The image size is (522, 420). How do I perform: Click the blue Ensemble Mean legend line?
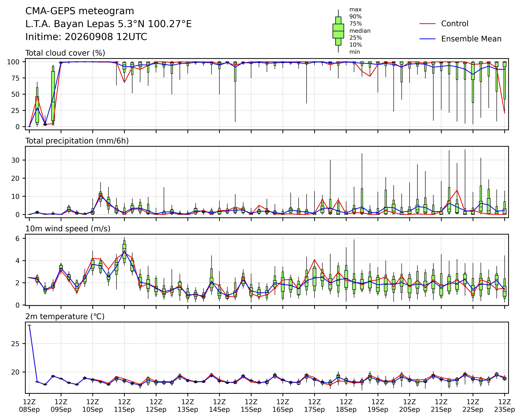428,39
